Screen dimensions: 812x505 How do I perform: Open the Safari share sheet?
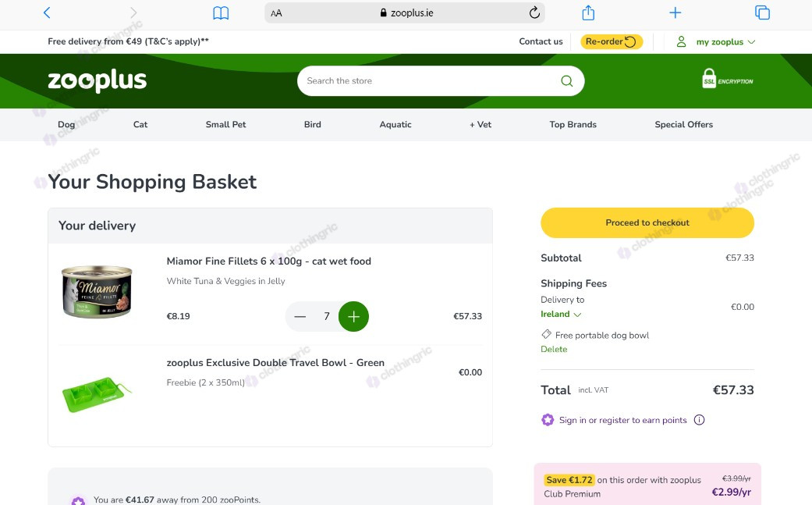coord(588,12)
